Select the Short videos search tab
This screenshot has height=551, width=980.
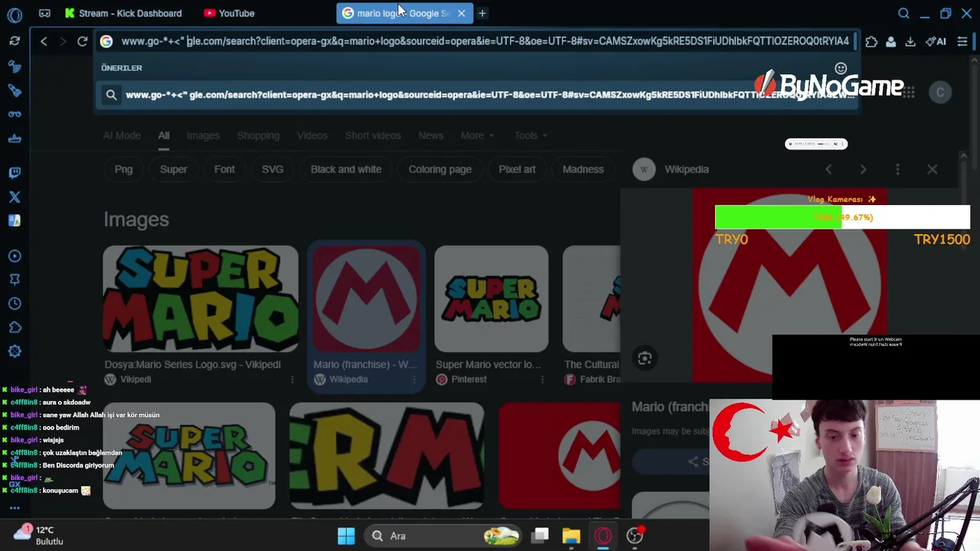(x=373, y=135)
